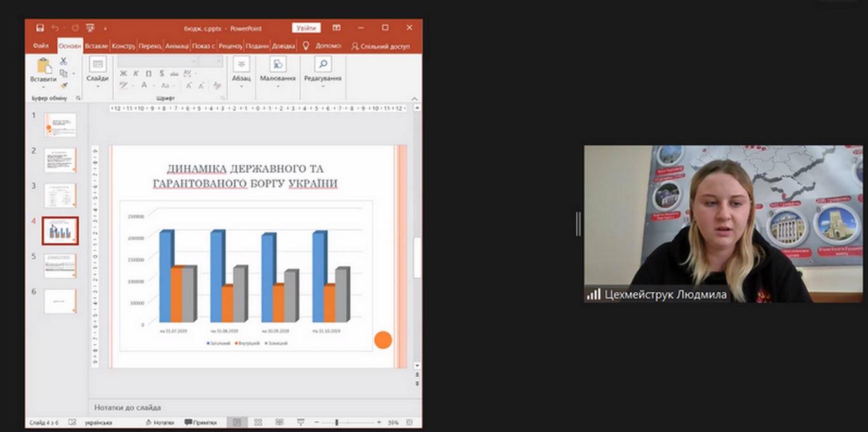Open Slide Sorter view in status bar
868x432 pixels.
click(x=258, y=422)
